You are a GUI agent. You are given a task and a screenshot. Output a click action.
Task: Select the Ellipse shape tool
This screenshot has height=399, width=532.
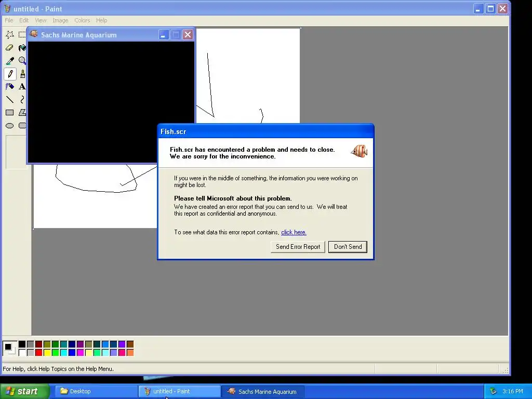(x=9, y=126)
